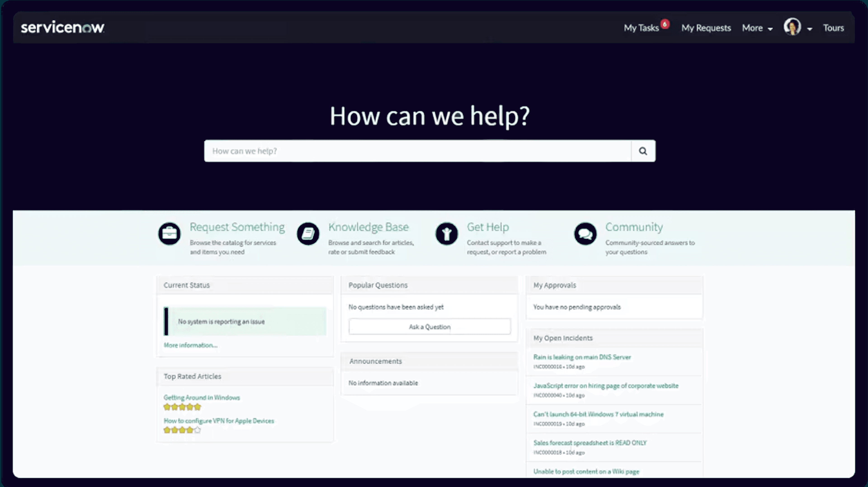Open My Tasks
Viewport: 868px width, 487px height.
tap(641, 28)
